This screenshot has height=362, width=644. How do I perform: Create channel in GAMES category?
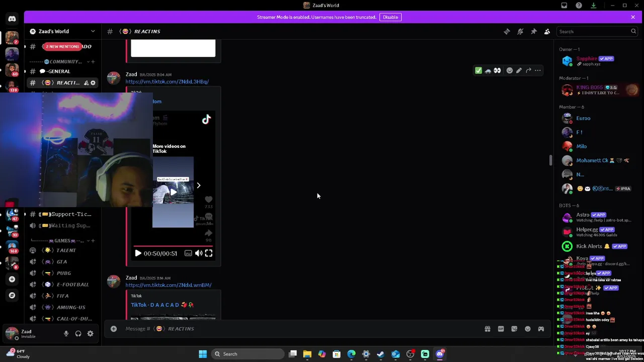tap(93, 240)
